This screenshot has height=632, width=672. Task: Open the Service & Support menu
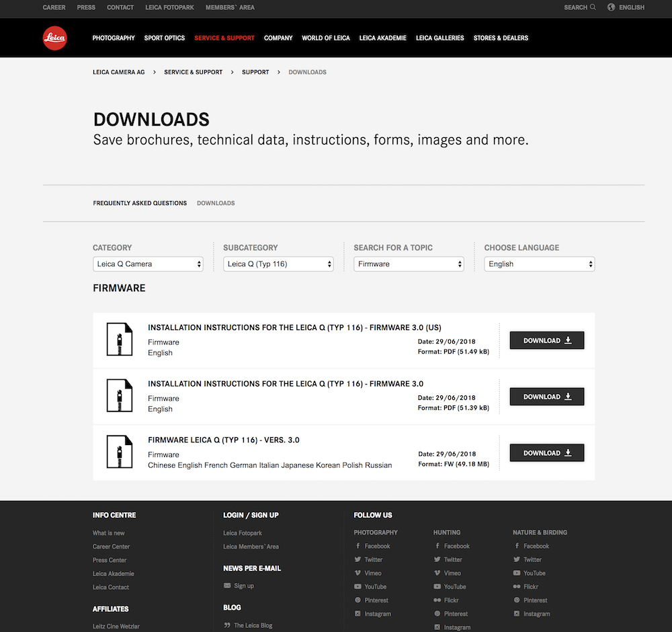[x=224, y=38]
